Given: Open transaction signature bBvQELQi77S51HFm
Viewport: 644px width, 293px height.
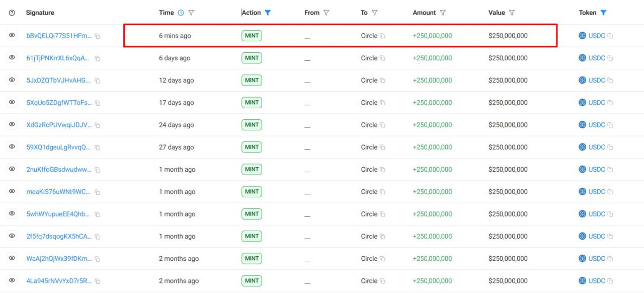Looking at the screenshot, I should coord(59,36).
